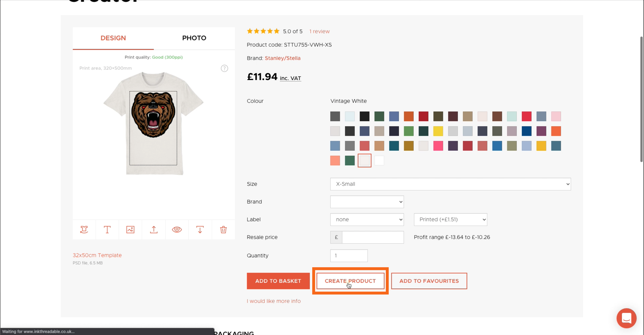Open the live chat bubble icon

tap(626, 318)
